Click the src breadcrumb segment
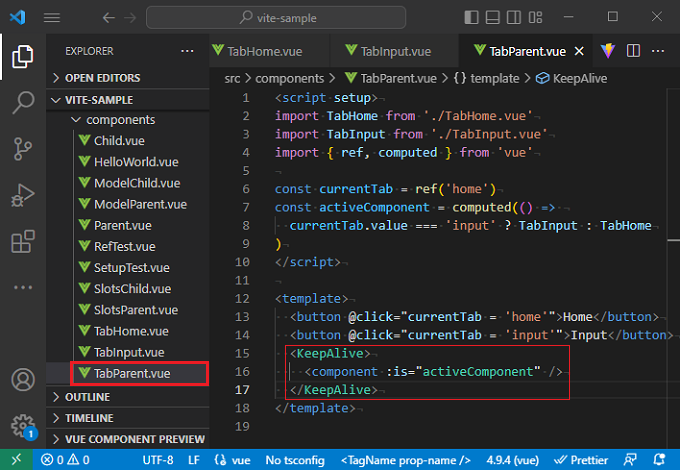This screenshot has height=470, width=680. pos(232,78)
